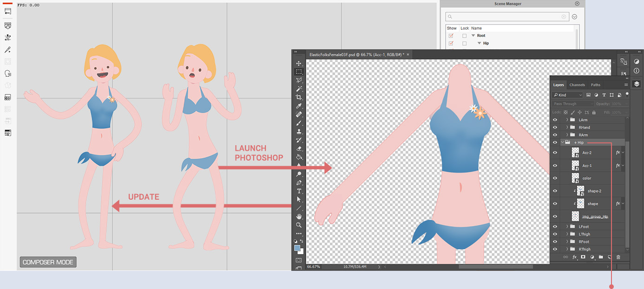Click the Delete layer trash icon

[618, 256]
